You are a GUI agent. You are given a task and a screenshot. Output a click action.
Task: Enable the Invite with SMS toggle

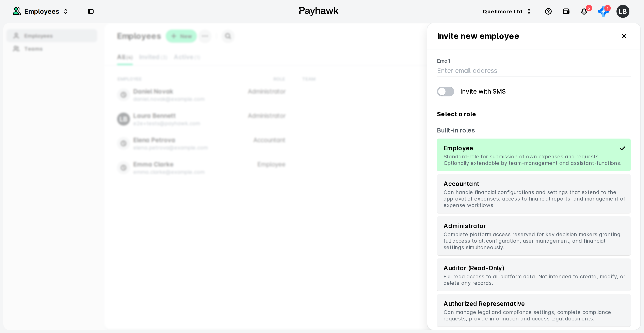(x=445, y=92)
